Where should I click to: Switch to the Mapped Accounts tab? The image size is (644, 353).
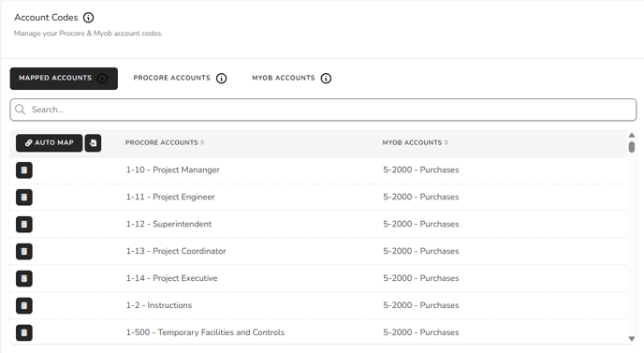64,79
